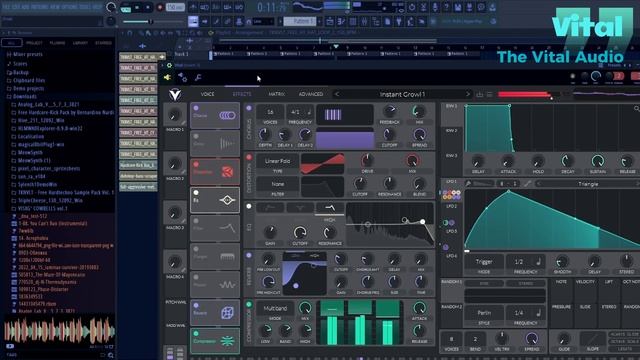This screenshot has width=640, height=360.
Task: Open the plugin wrapper gear settings icon
Action: 169,65
